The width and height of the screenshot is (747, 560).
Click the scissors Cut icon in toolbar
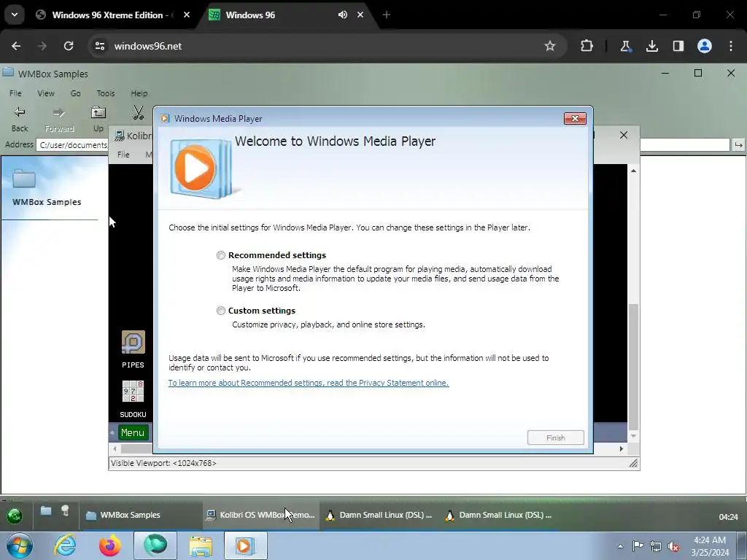pyautogui.click(x=138, y=113)
